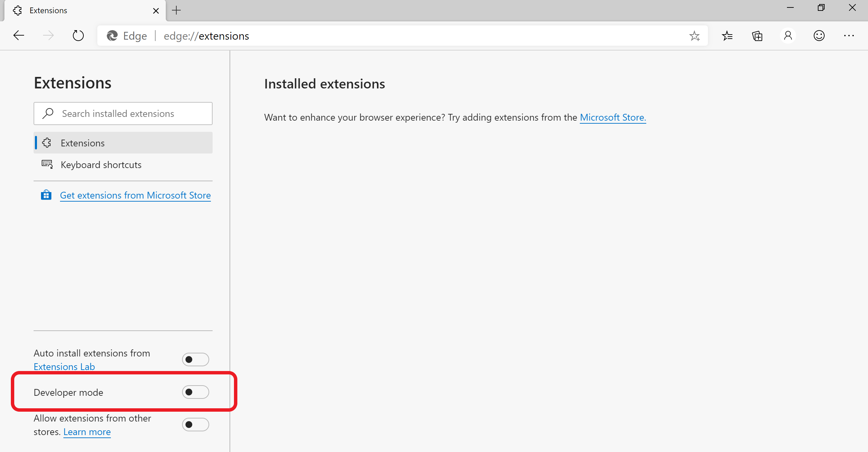Click the feedback smiley face icon
Image resolution: width=868 pixels, height=452 pixels.
point(819,36)
